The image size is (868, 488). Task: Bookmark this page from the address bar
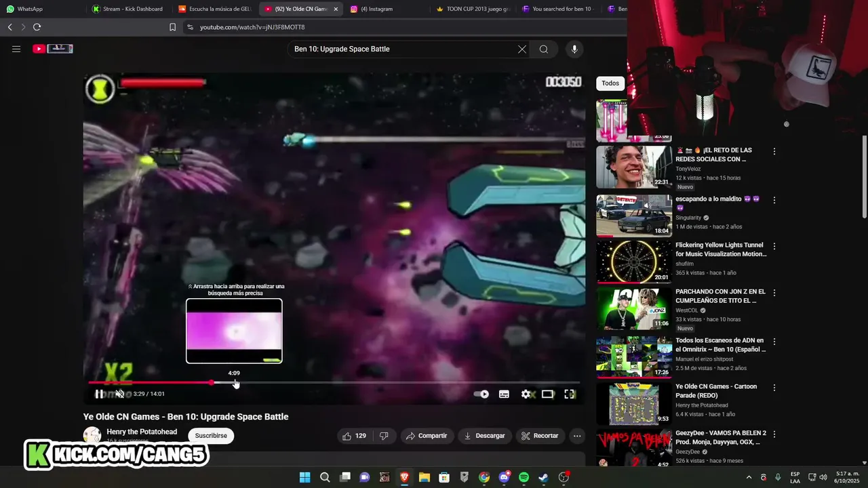pos(172,27)
